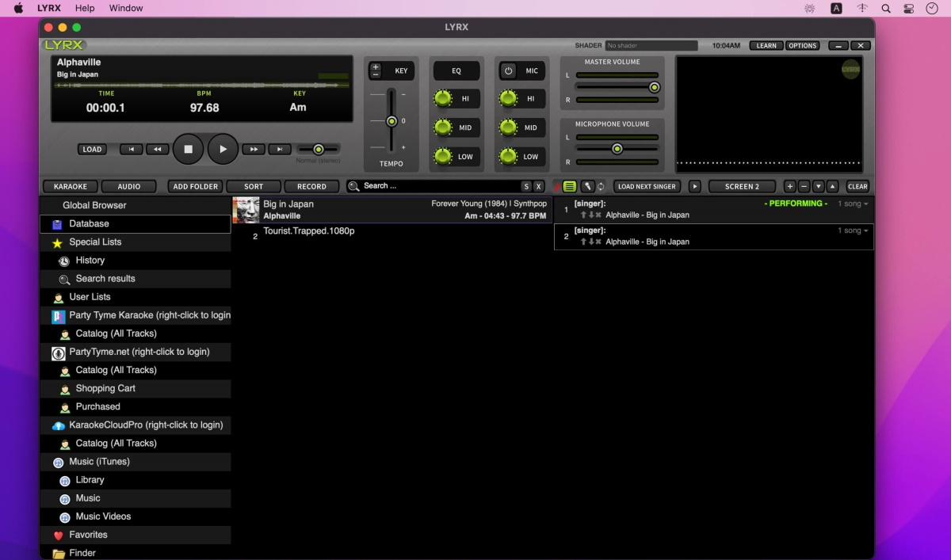Click the tempo slider handle

pos(391,121)
